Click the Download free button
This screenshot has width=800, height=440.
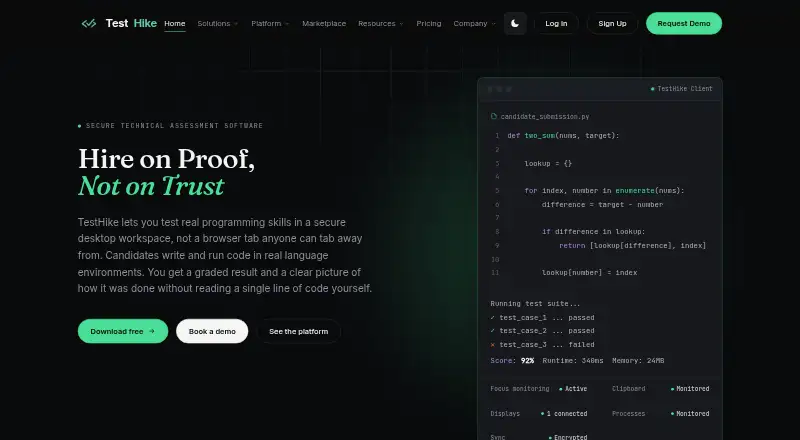pos(123,331)
